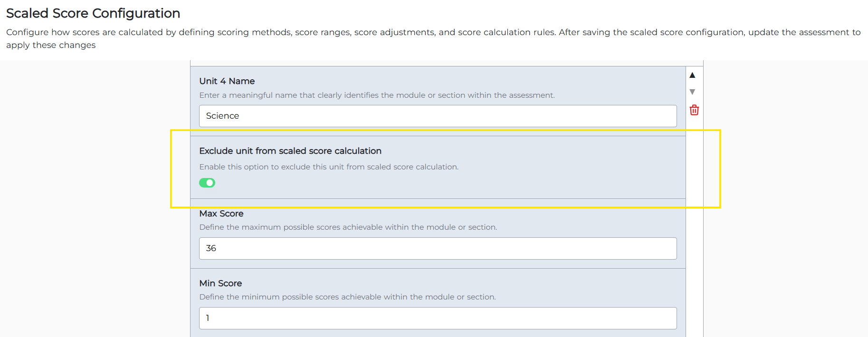
Task: Delete Unit 4 using the red trash icon
Action: [x=694, y=110]
